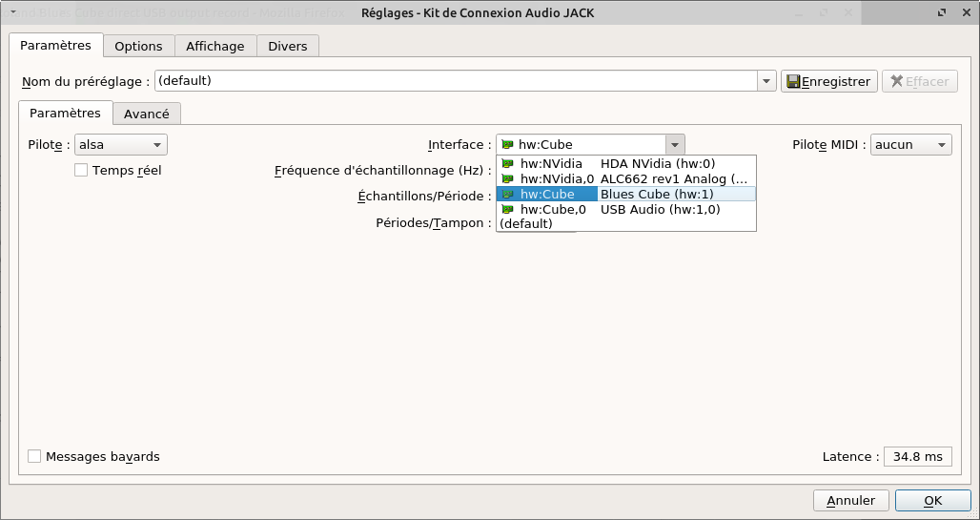The image size is (980, 520).
Task: Enable the Temps réel checkbox
Action: click(81, 171)
